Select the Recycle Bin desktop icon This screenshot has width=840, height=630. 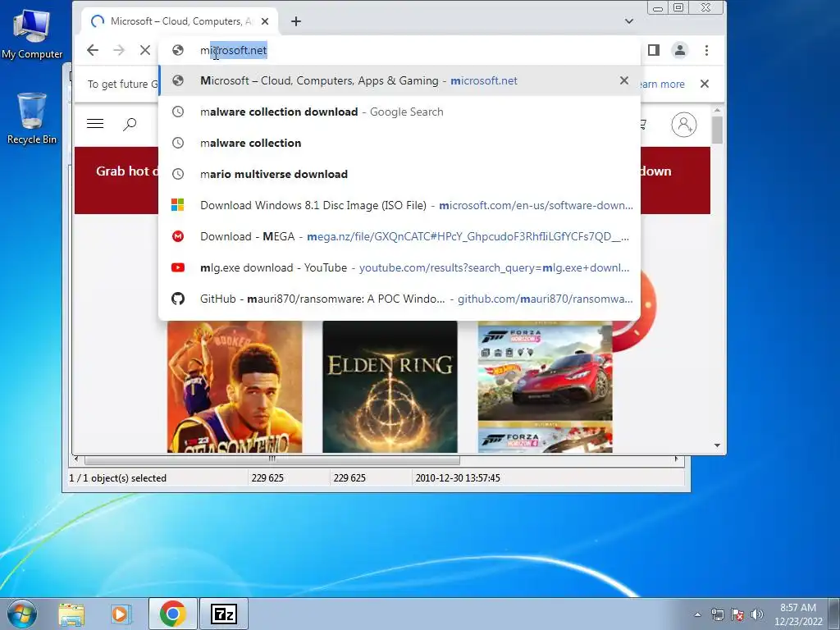pyautogui.click(x=32, y=119)
